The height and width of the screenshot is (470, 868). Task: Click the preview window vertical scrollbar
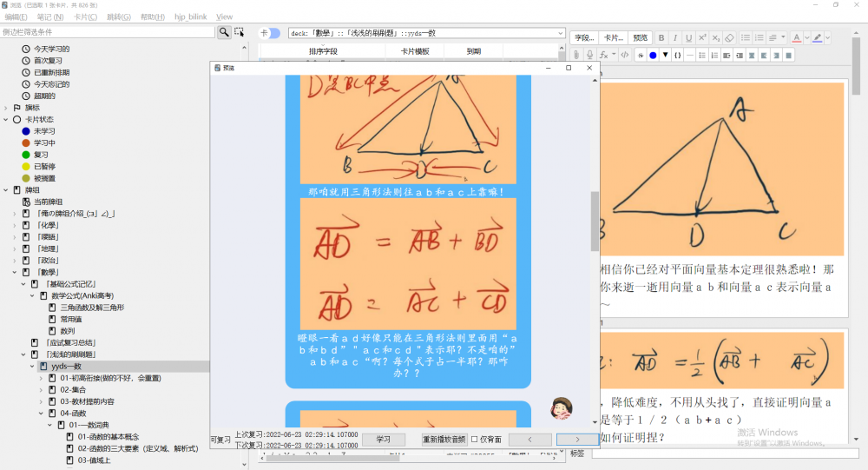click(x=595, y=222)
